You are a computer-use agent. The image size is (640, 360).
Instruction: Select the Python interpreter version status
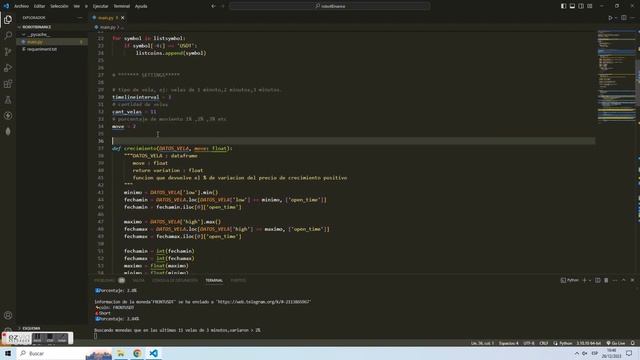(x=589, y=343)
